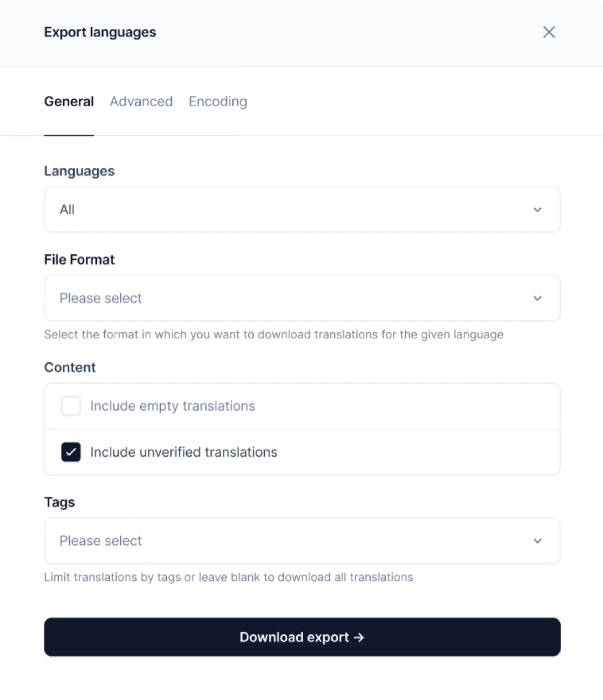
Task: Click the Tags field label
Action: tap(59, 502)
